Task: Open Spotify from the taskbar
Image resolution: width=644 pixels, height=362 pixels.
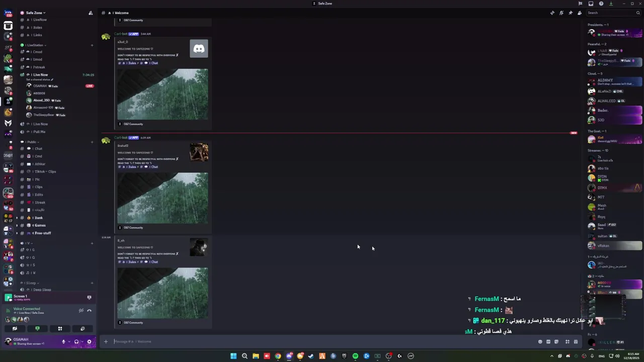Action: (x=355, y=356)
